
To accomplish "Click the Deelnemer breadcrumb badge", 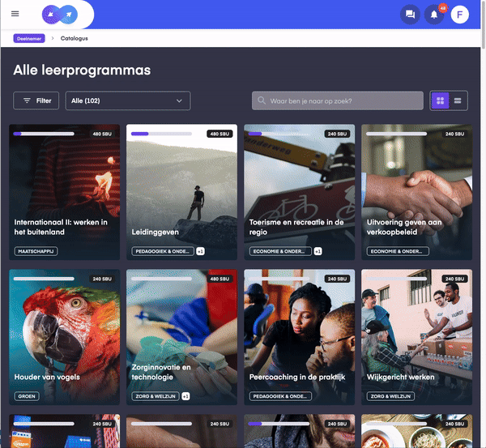I will (x=29, y=38).
